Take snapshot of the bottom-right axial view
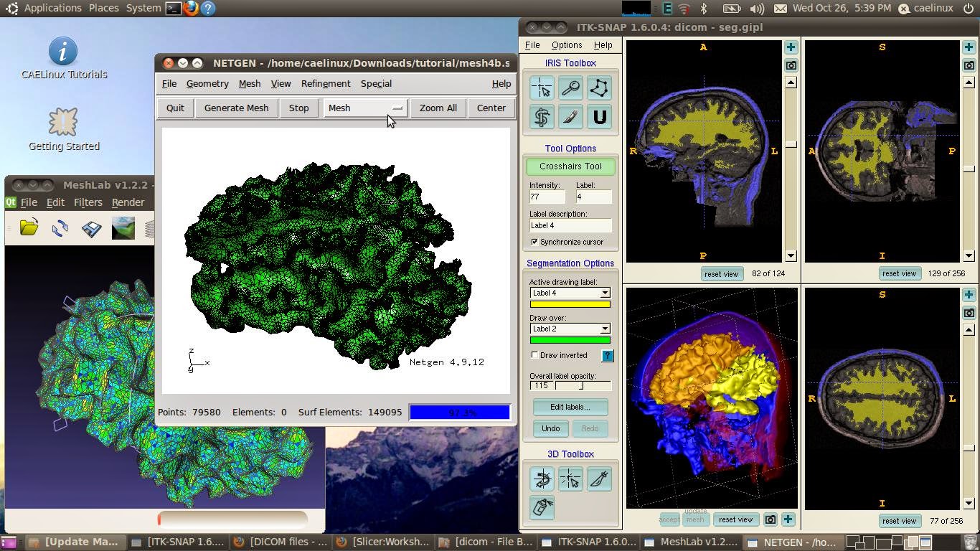 pos(969,313)
